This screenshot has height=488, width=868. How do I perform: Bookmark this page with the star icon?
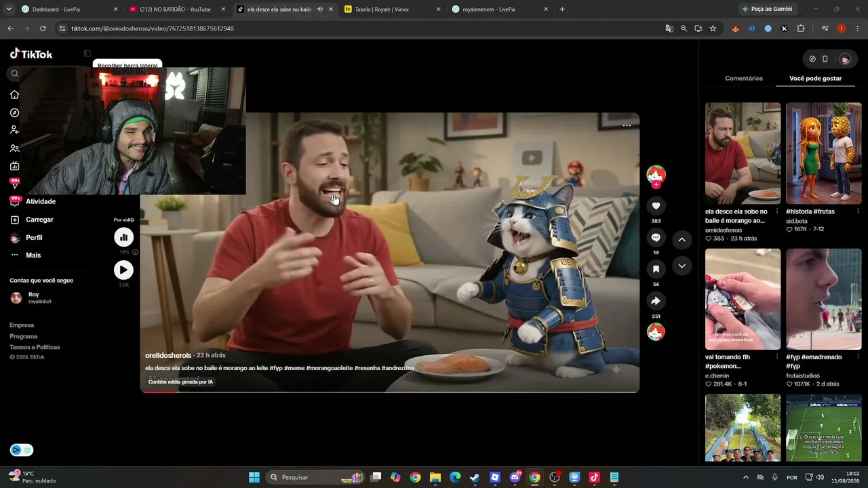[713, 28]
